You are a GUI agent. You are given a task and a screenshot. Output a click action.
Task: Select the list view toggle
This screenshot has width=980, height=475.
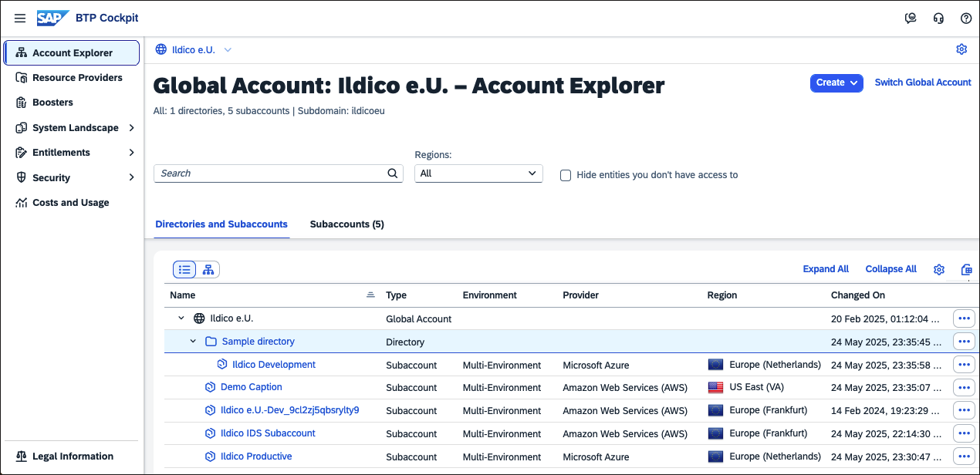[184, 269]
